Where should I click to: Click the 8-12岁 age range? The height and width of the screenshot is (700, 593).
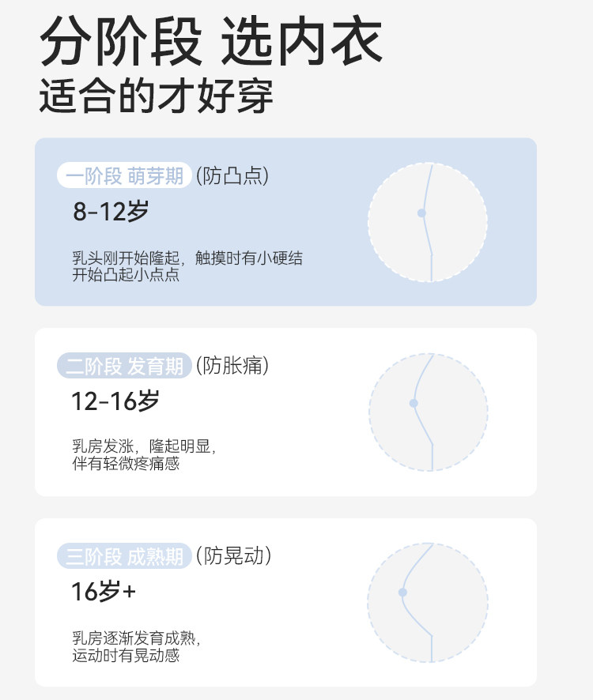[x=111, y=212]
